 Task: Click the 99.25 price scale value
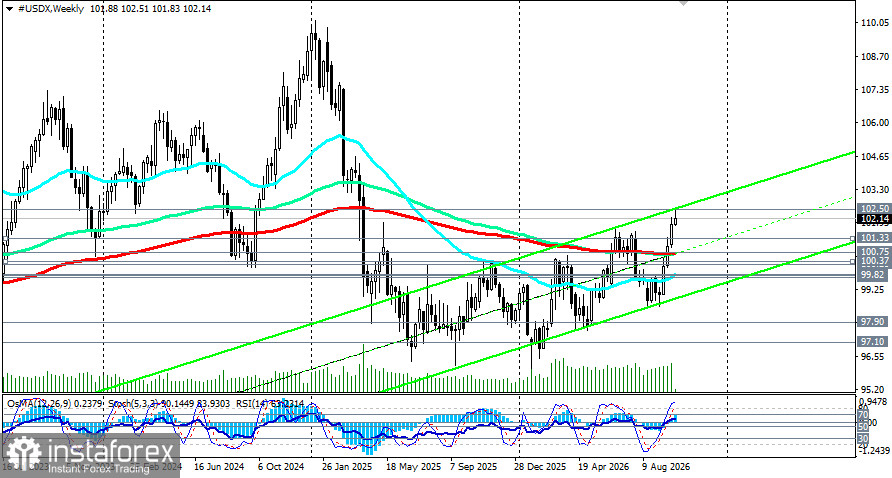tap(875, 289)
